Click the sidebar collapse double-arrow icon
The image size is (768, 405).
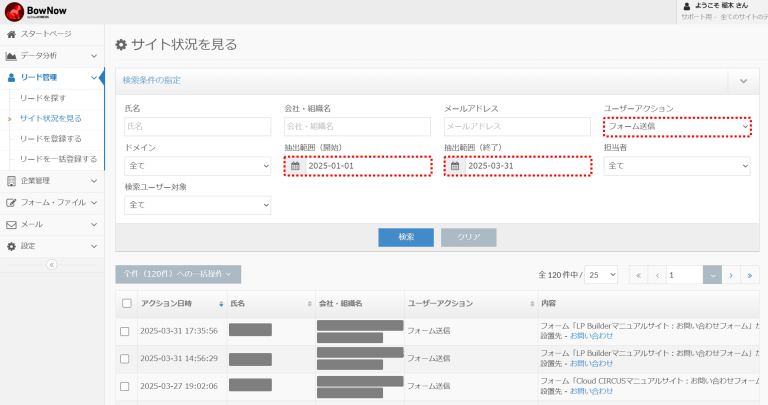pos(51,265)
